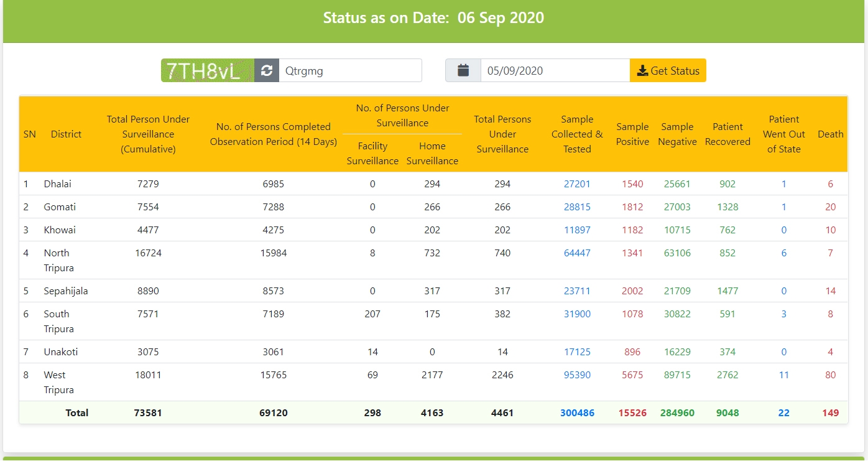Click Dhalai sample positive value 1540
The height and width of the screenshot is (461, 868).
tap(632, 184)
